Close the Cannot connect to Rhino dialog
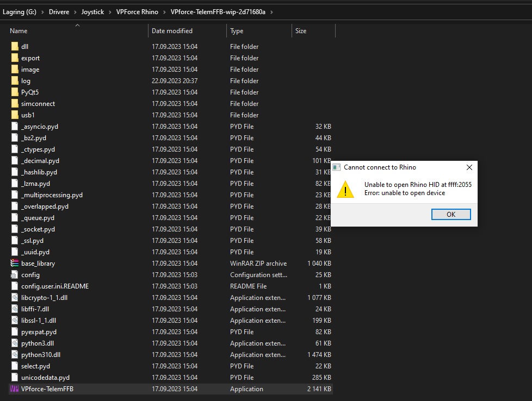The height and width of the screenshot is (401, 532). (469, 167)
